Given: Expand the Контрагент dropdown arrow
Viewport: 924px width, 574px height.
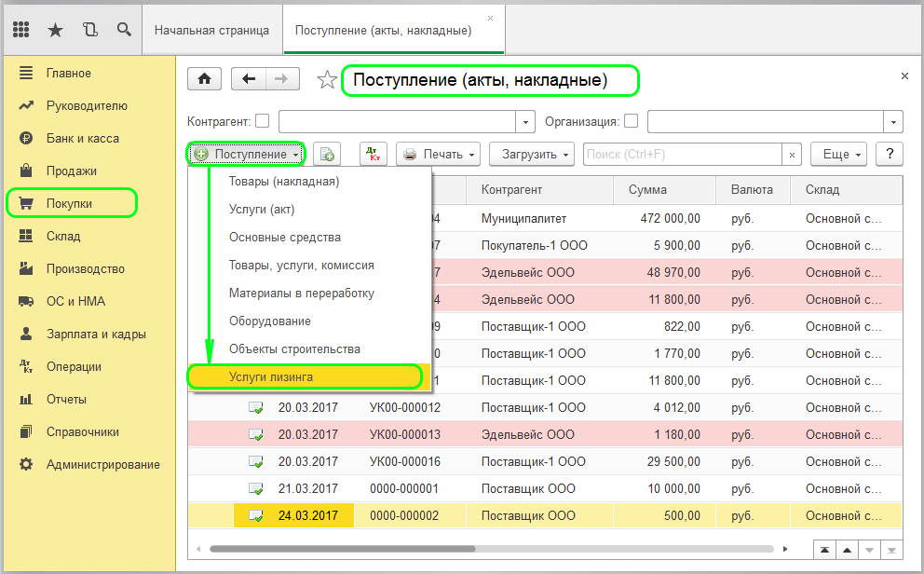Looking at the screenshot, I should 526,122.
